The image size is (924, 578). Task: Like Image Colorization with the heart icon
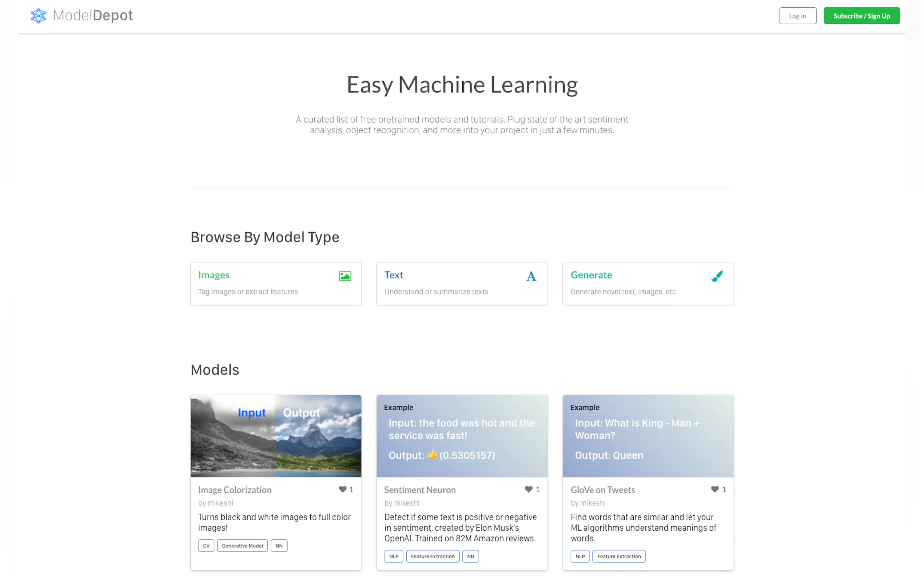(343, 489)
